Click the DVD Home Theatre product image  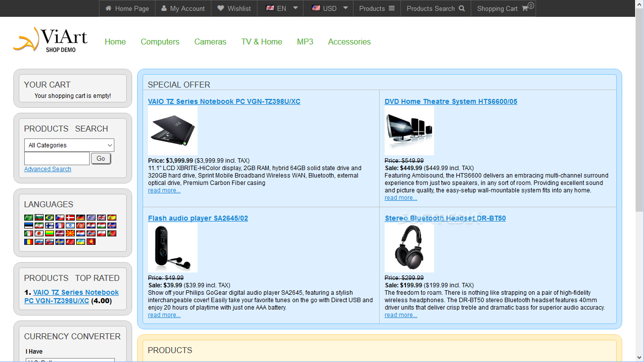click(409, 131)
